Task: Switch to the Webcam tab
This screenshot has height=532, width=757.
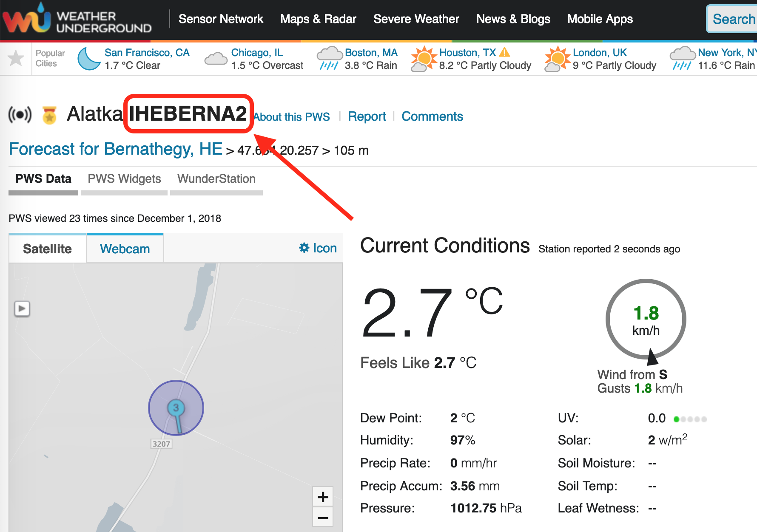Action: pos(125,249)
